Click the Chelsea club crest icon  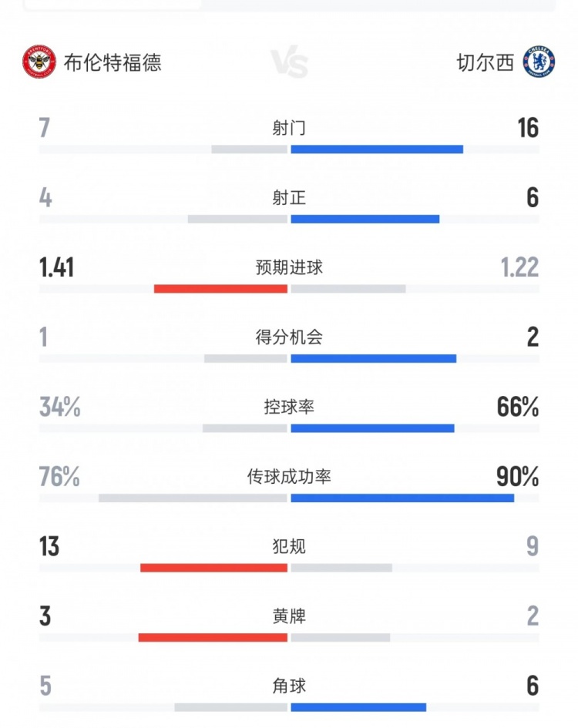point(539,62)
